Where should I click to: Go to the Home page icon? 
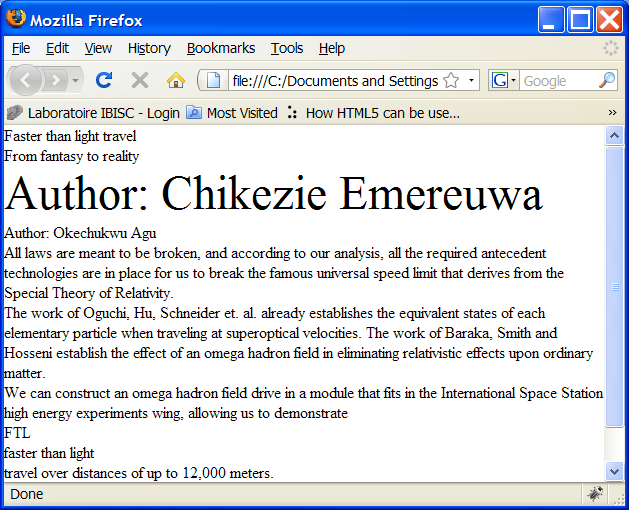176,80
